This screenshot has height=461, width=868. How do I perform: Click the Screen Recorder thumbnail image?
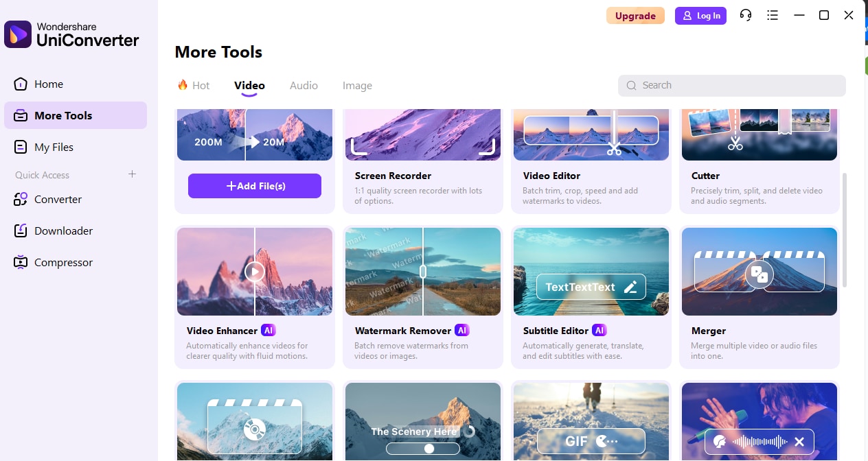[423, 134]
